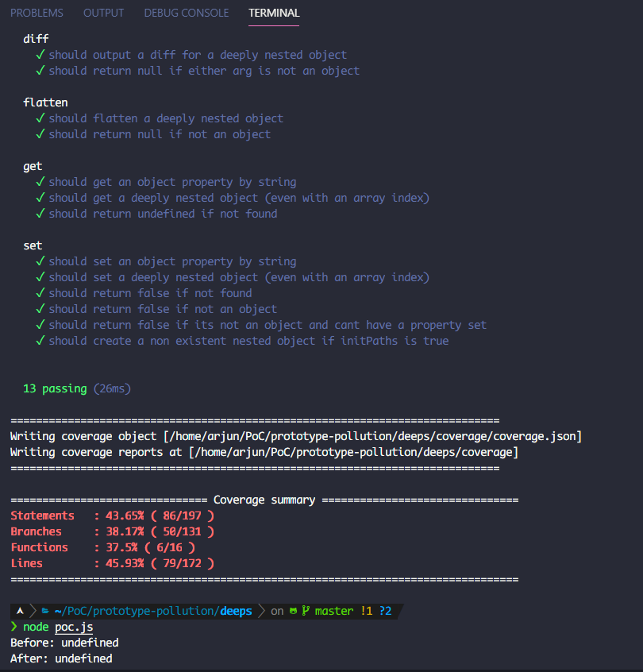This screenshot has height=672, width=643.
Task: Click the 'get' test suite heading
Action: click(x=33, y=166)
